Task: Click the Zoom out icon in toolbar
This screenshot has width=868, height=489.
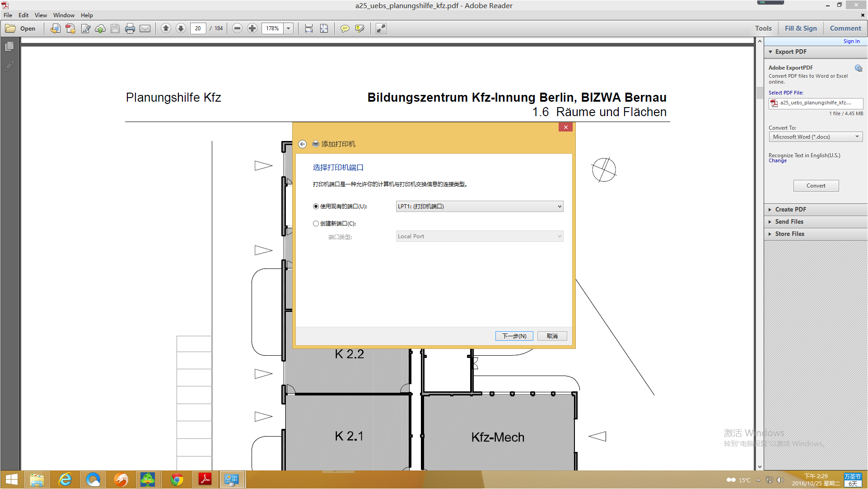Action: pos(237,28)
